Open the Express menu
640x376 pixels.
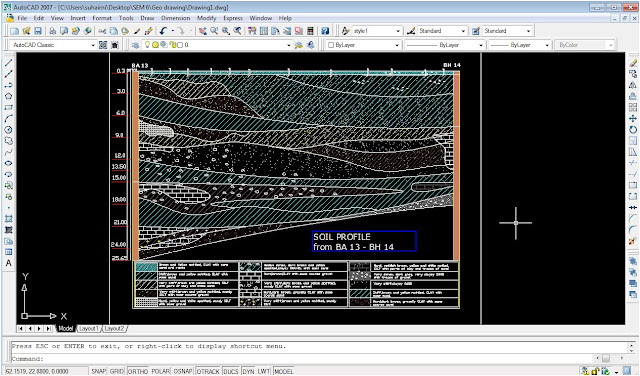(233, 18)
